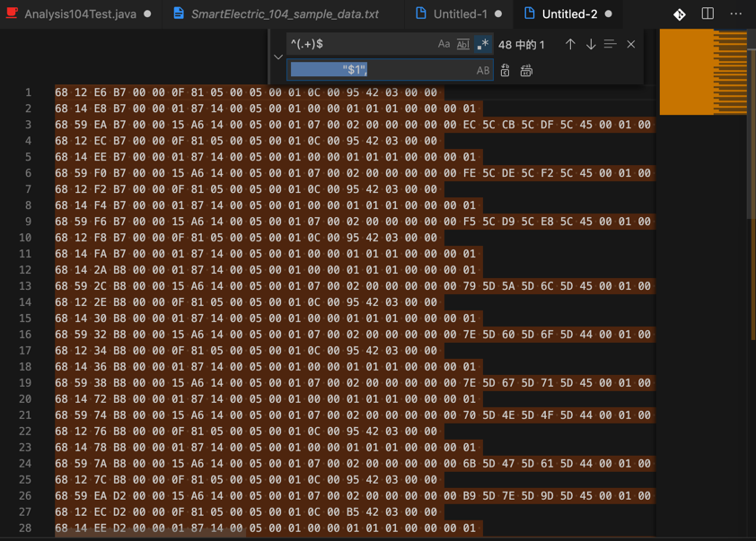Click the Replace All icon
Screen dimensions: 756x541
(x=526, y=70)
